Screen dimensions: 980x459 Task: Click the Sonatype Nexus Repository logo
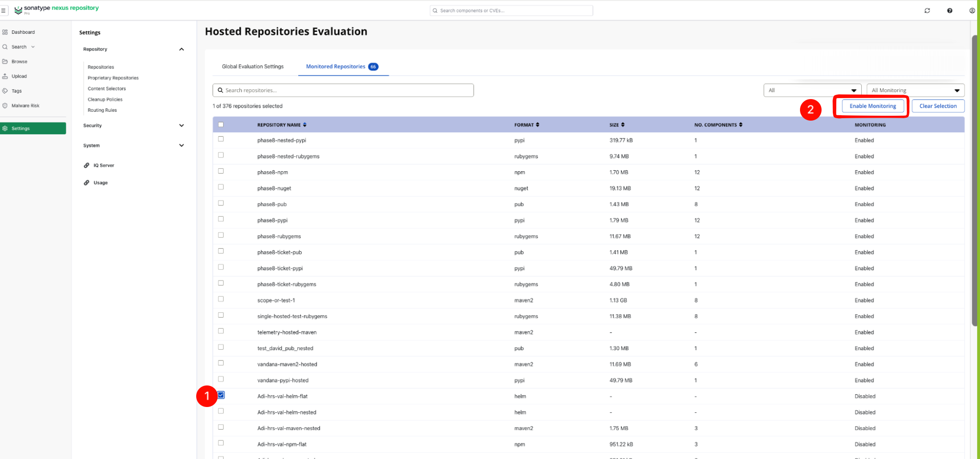coord(56,9)
